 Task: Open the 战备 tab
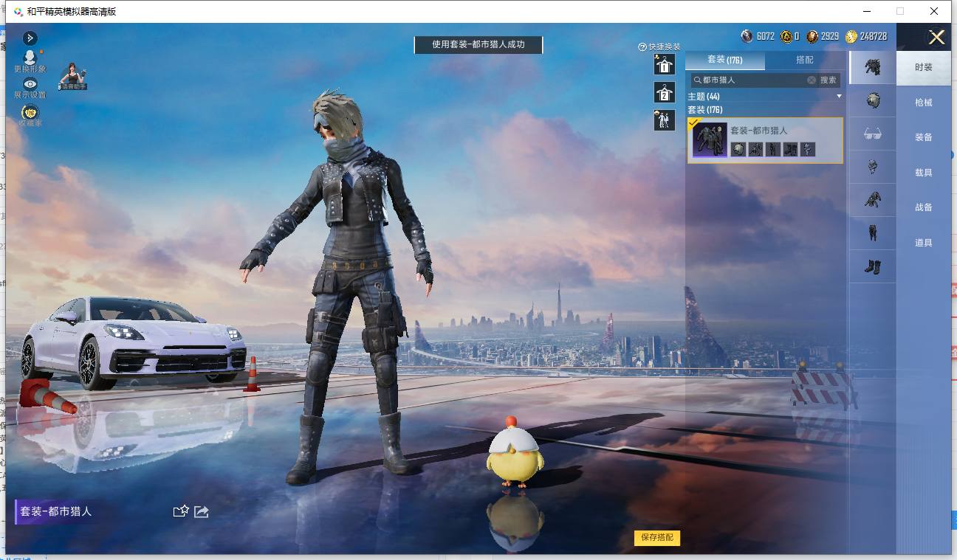tap(924, 207)
